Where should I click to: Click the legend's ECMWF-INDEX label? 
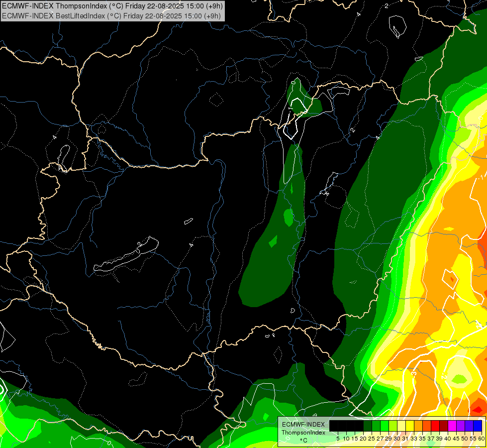coord(303,425)
